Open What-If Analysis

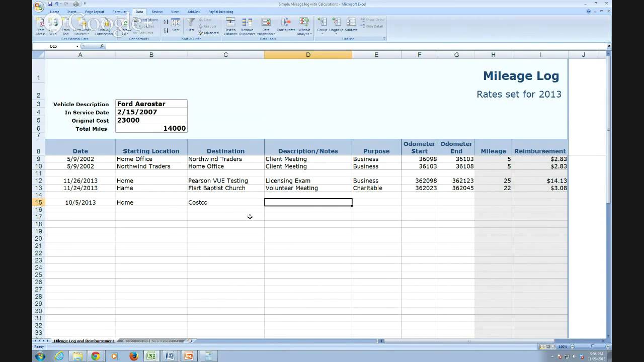(x=303, y=27)
